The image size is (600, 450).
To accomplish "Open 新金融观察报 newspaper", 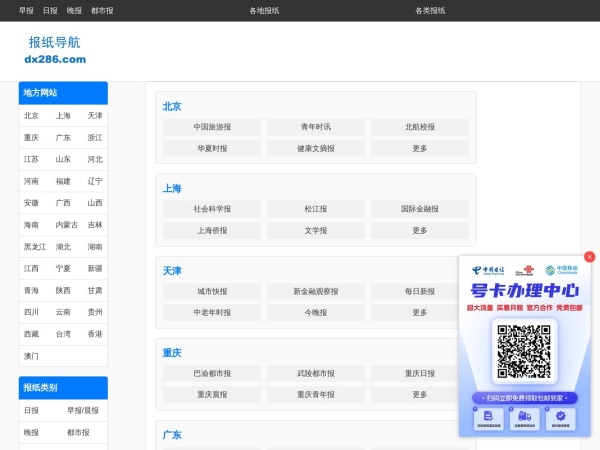I will pyautogui.click(x=316, y=292).
